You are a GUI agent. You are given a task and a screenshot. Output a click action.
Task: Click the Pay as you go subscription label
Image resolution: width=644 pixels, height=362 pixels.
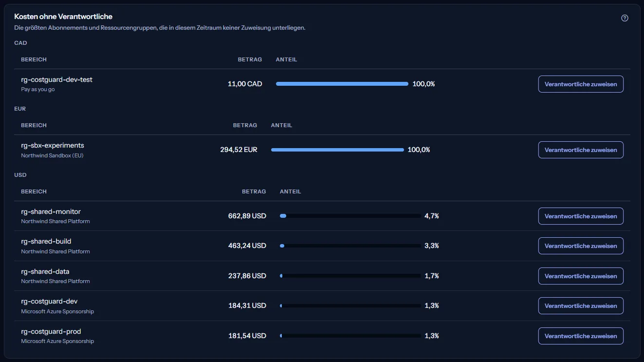tap(38, 90)
